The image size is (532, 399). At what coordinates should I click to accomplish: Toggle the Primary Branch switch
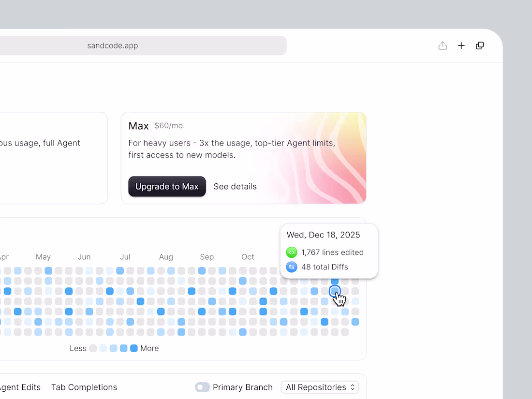pos(202,387)
